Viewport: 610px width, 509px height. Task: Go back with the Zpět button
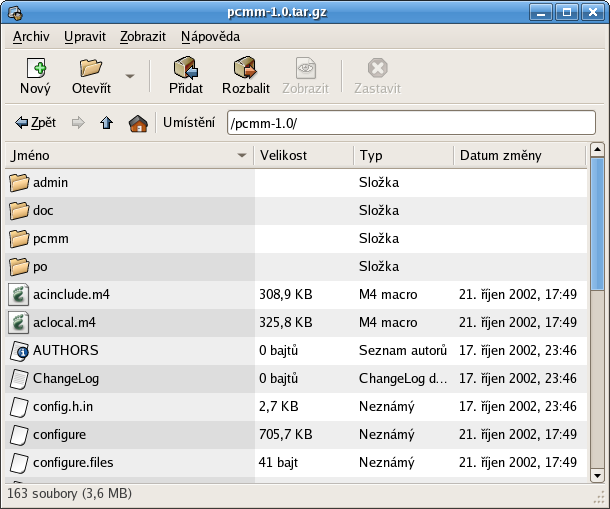click(35, 123)
